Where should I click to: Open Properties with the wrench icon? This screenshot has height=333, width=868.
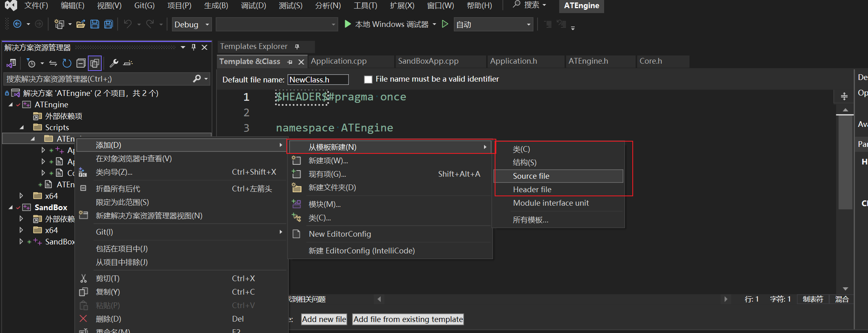tap(114, 63)
